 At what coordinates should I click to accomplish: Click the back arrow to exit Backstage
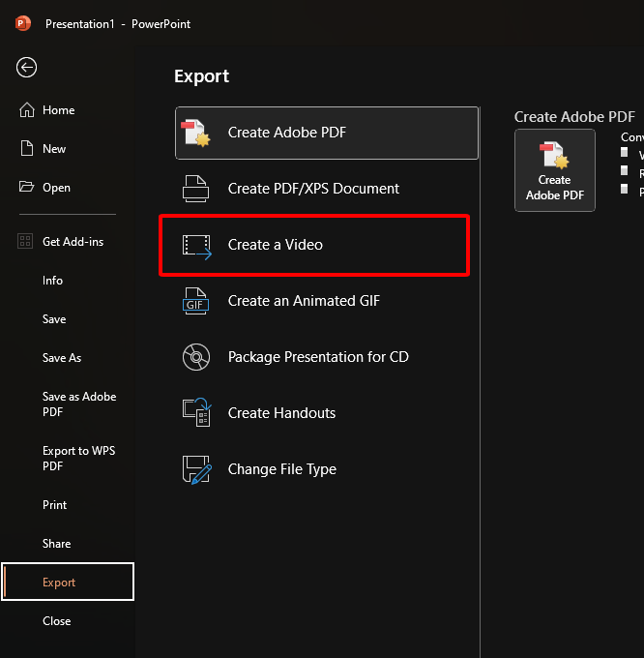pyautogui.click(x=26, y=67)
